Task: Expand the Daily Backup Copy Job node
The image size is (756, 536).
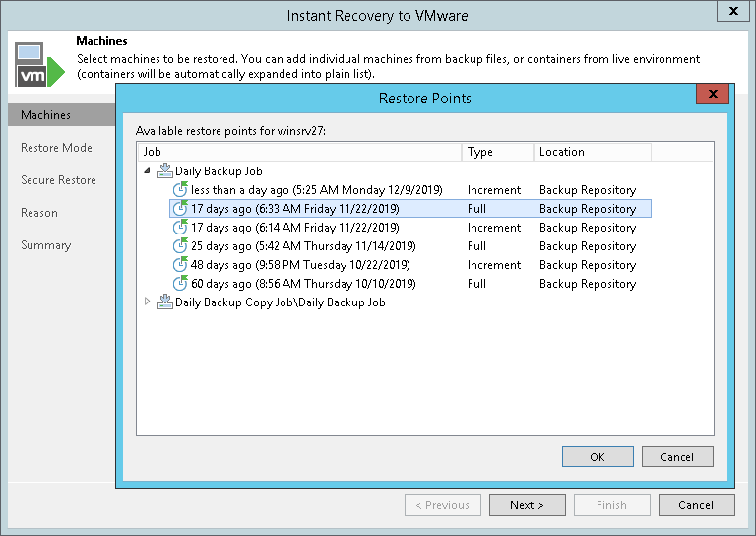Action: 148,302
